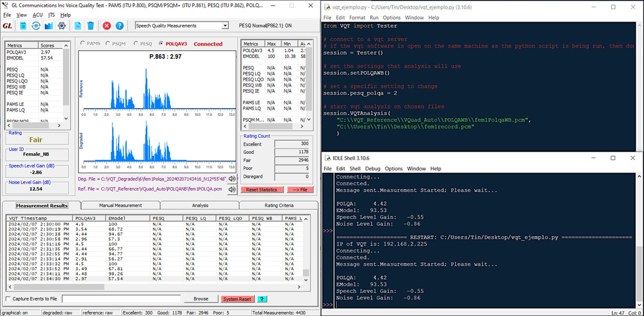
Task: Select the PSQM radio button
Action: (109, 44)
